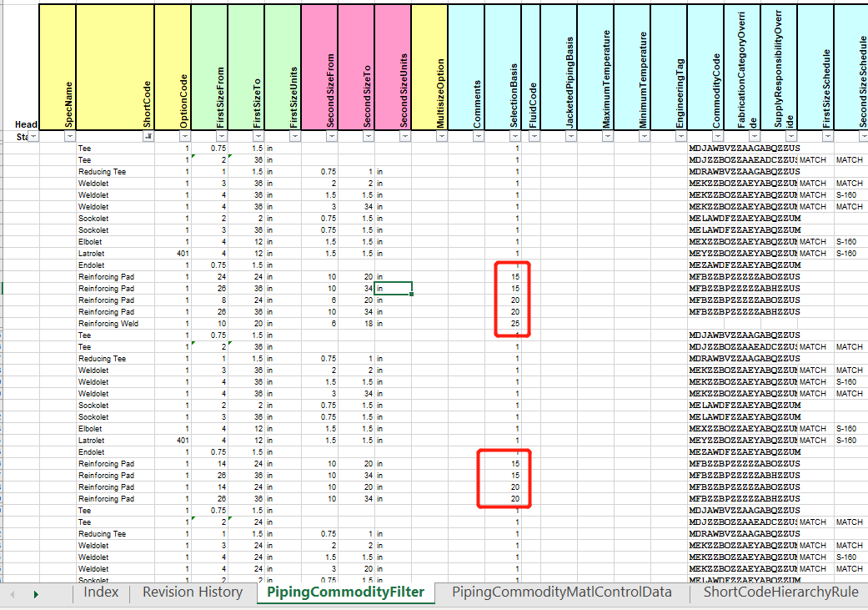Select the CommodityCode header cell

(705, 67)
